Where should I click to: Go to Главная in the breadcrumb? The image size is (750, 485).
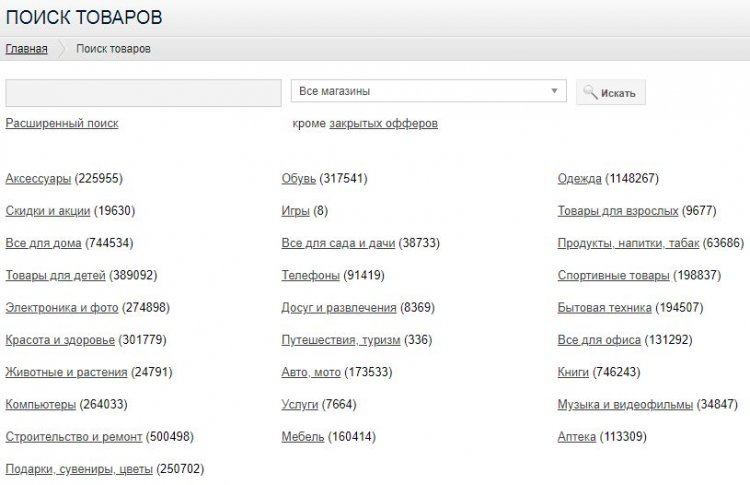(26, 48)
